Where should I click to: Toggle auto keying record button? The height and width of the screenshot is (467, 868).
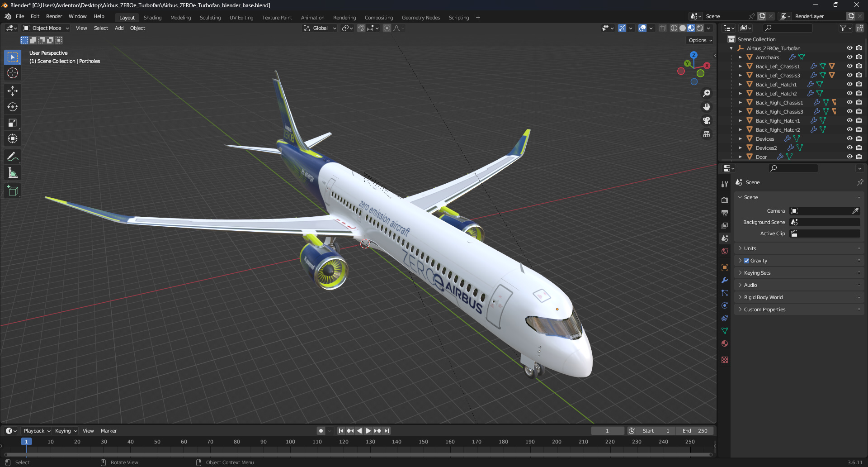(x=321, y=431)
